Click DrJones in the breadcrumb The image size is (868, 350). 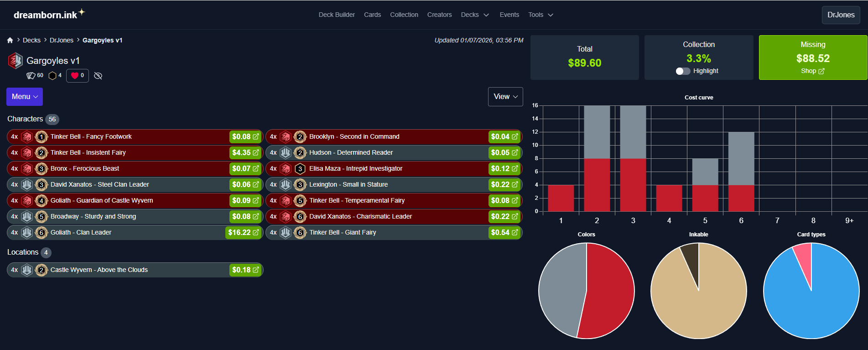point(62,40)
